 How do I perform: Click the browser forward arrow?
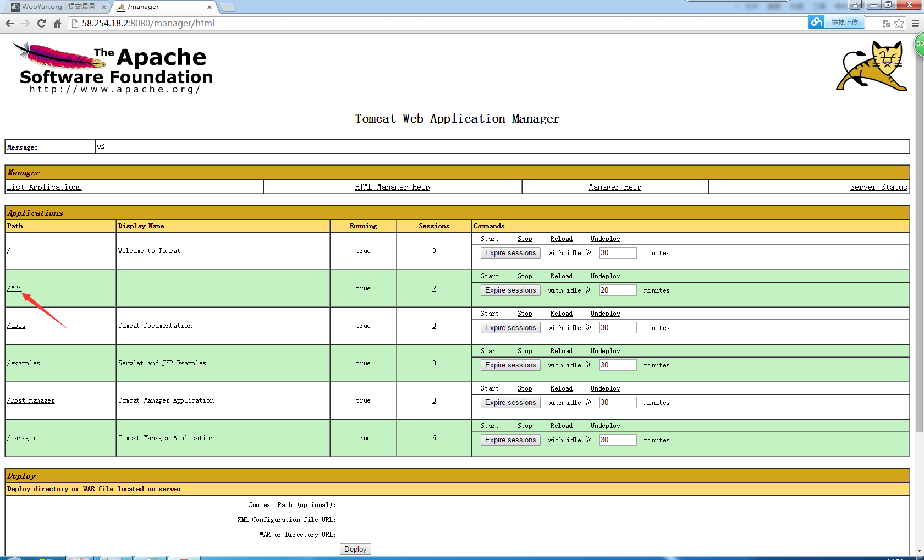(x=25, y=23)
